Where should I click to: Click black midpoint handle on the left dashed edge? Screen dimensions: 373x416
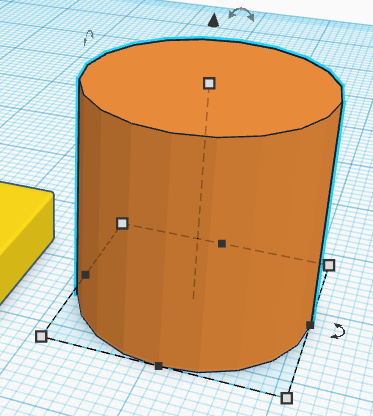coord(85,275)
